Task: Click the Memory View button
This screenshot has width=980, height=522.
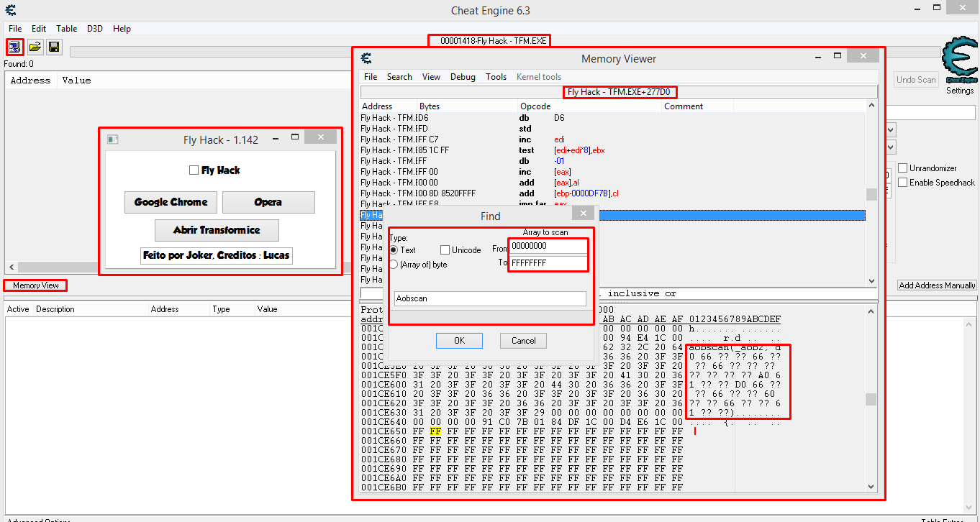Action: click(36, 285)
